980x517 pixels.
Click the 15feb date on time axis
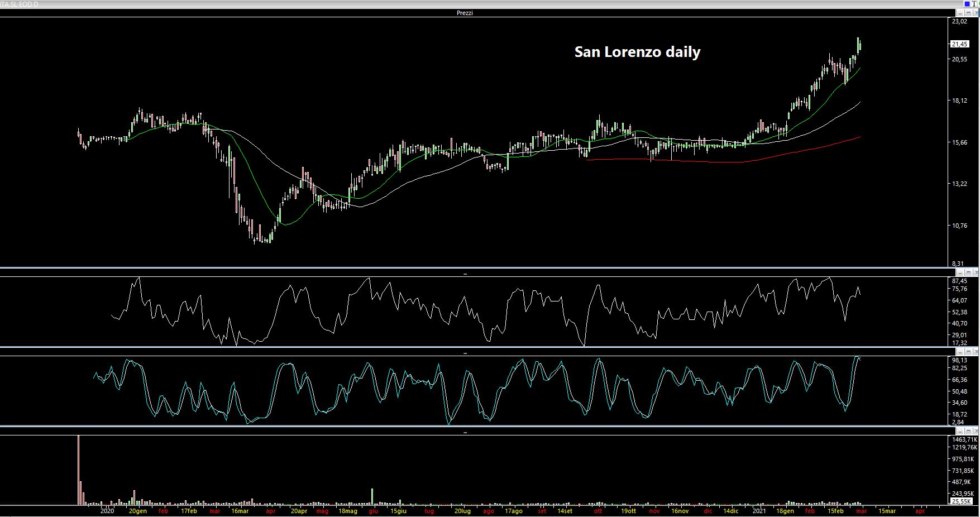pyautogui.click(x=835, y=511)
